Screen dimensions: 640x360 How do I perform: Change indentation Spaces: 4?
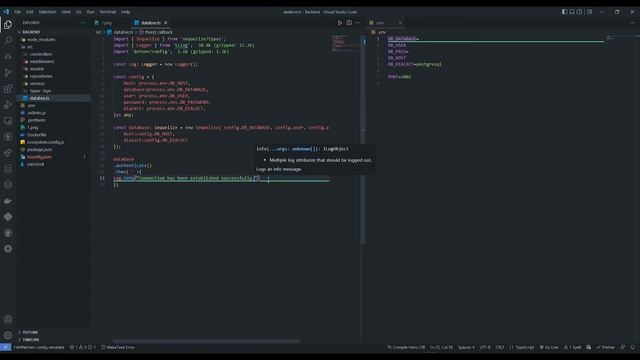(466, 347)
